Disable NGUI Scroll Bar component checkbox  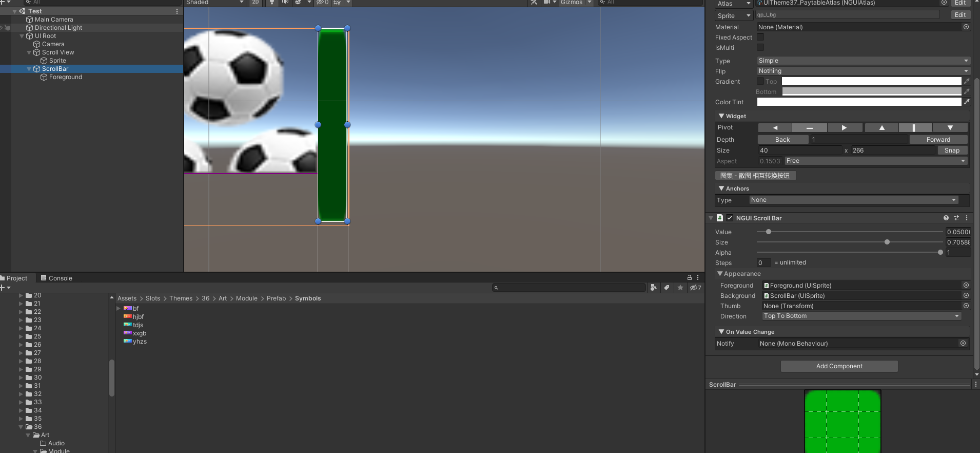coord(730,218)
